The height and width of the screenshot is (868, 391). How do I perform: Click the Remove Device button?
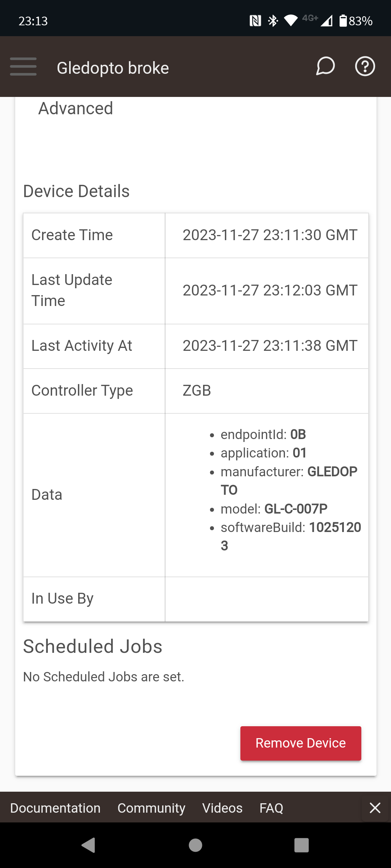click(301, 743)
